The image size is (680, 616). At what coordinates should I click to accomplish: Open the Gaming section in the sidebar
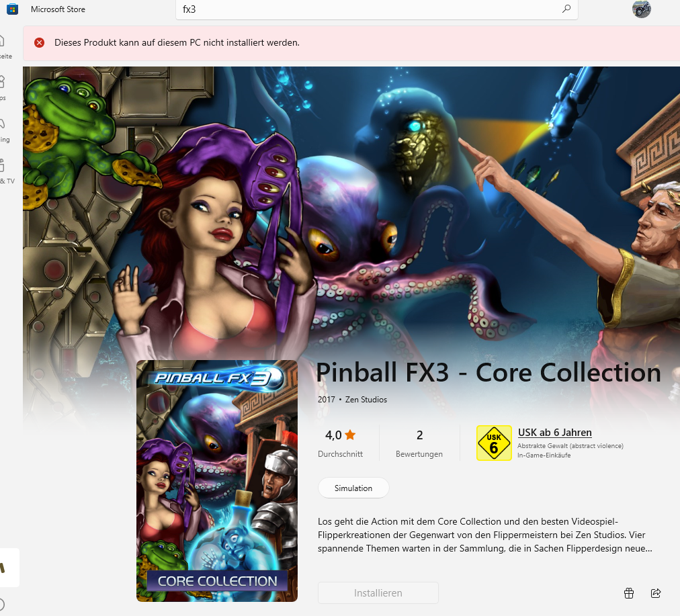(x=3, y=129)
